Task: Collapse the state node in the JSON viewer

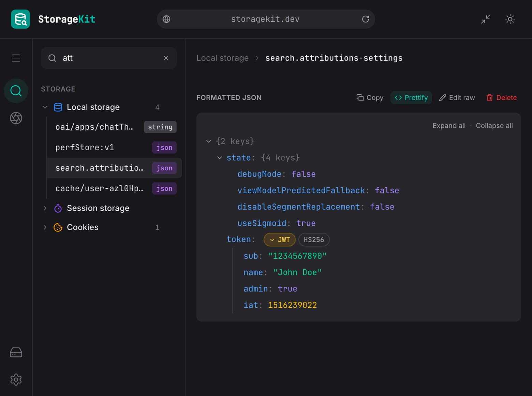Action: click(x=220, y=157)
